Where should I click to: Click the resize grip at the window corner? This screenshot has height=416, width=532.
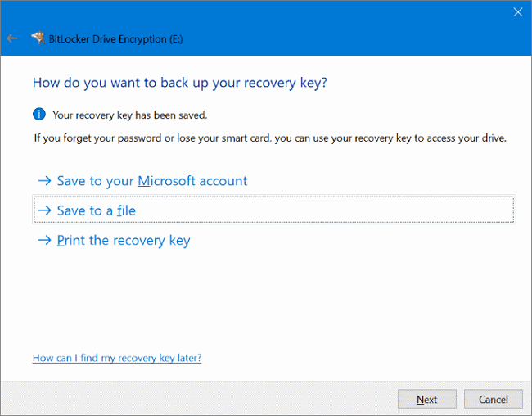pos(528,412)
